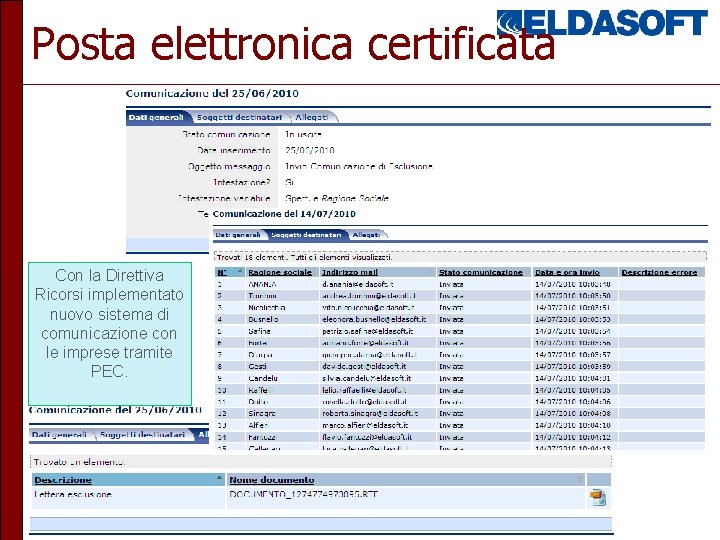Viewport: 720px width, 540px height.
Task: Click the email silvia.candelu@eldesoft.it
Action: [366, 378]
